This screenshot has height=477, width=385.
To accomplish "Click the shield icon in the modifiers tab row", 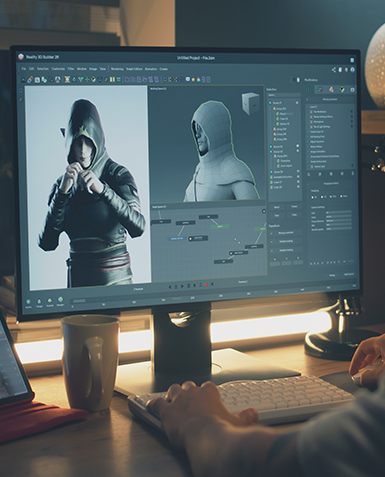I will (342, 89).
